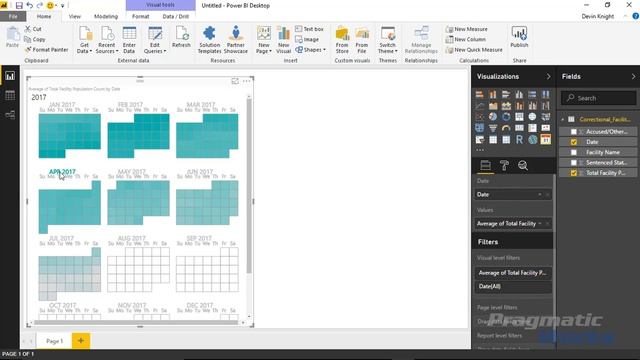Image resolution: width=640 pixels, height=360 pixels.
Task: Click New Measure
Action: click(x=466, y=29)
